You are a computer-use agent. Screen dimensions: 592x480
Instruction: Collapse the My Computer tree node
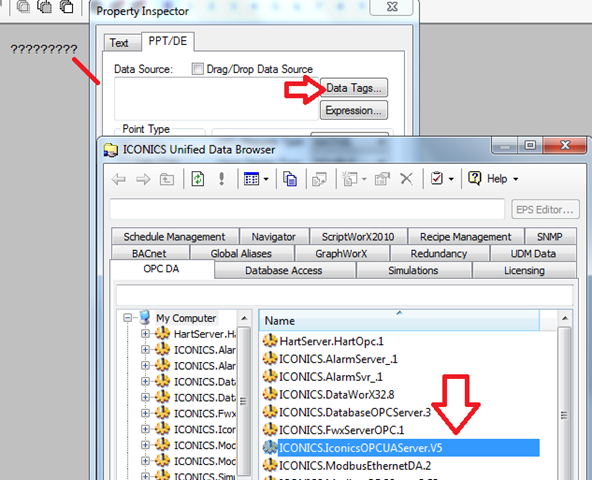pos(128,318)
